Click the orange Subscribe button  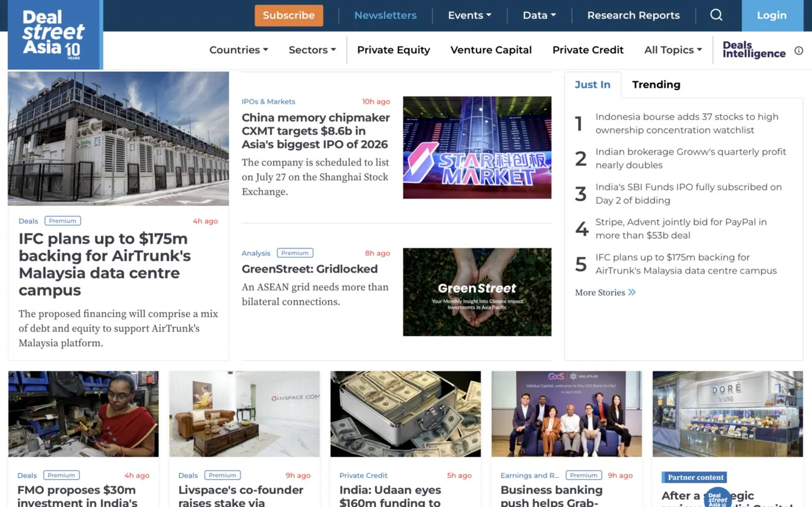[x=289, y=15]
